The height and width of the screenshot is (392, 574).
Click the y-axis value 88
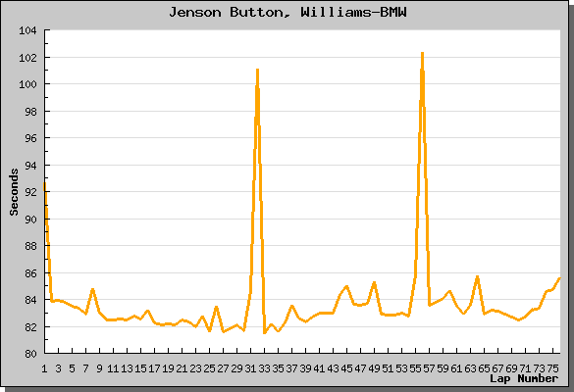click(30, 246)
